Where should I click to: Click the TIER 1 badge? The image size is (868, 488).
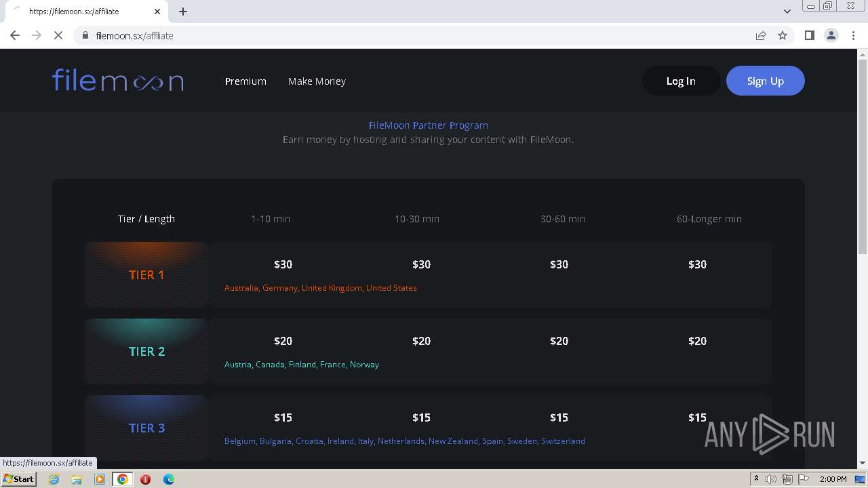coord(146,274)
